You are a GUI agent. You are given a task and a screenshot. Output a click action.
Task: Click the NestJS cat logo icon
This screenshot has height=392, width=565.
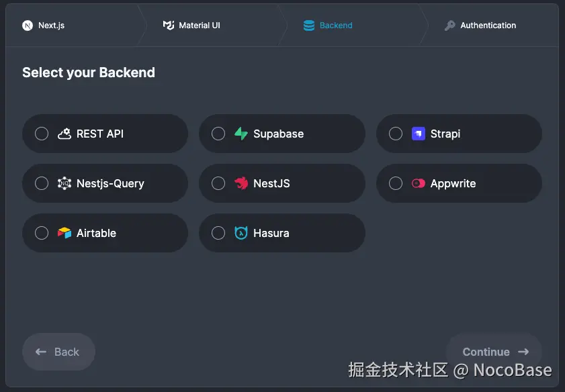click(x=241, y=183)
